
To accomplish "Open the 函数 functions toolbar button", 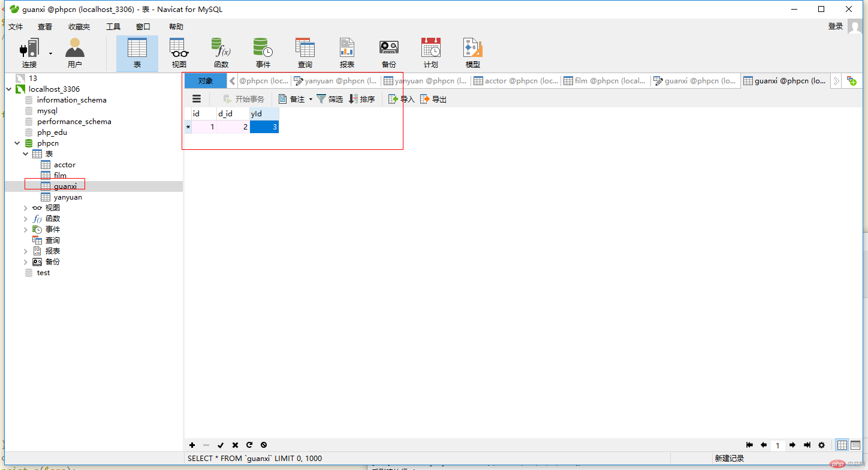I will point(221,53).
